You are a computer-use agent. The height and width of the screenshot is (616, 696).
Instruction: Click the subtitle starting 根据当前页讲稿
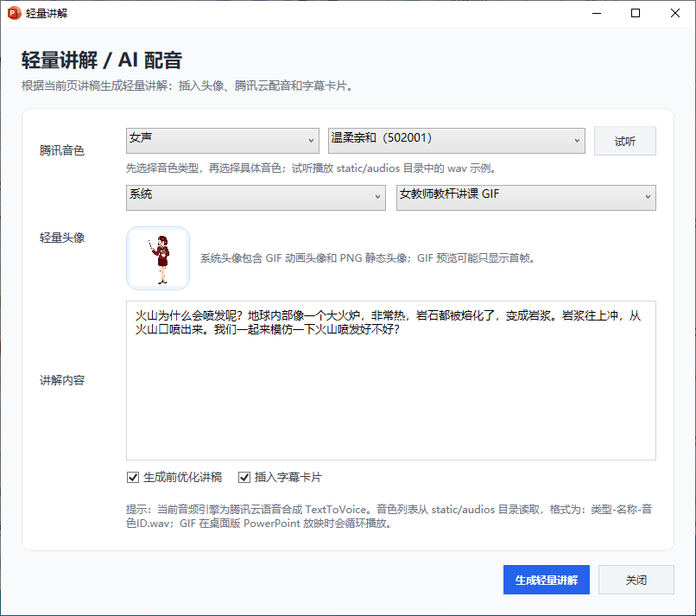187,86
